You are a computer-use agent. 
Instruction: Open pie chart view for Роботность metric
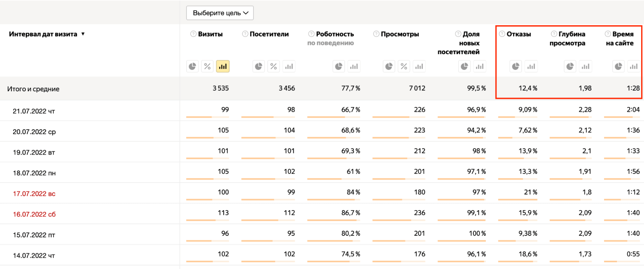pos(338,66)
